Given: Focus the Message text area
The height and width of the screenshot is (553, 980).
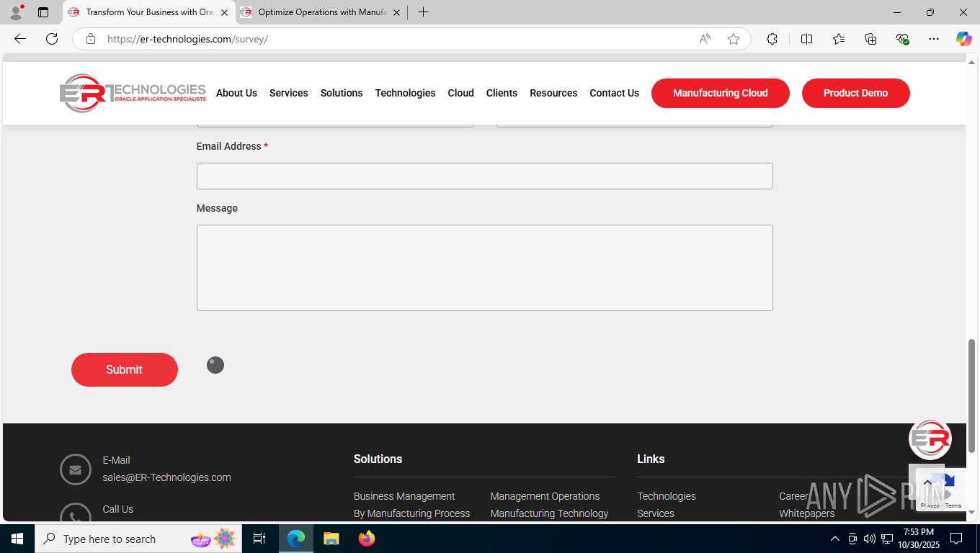Looking at the screenshot, I should pyautogui.click(x=485, y=268).
